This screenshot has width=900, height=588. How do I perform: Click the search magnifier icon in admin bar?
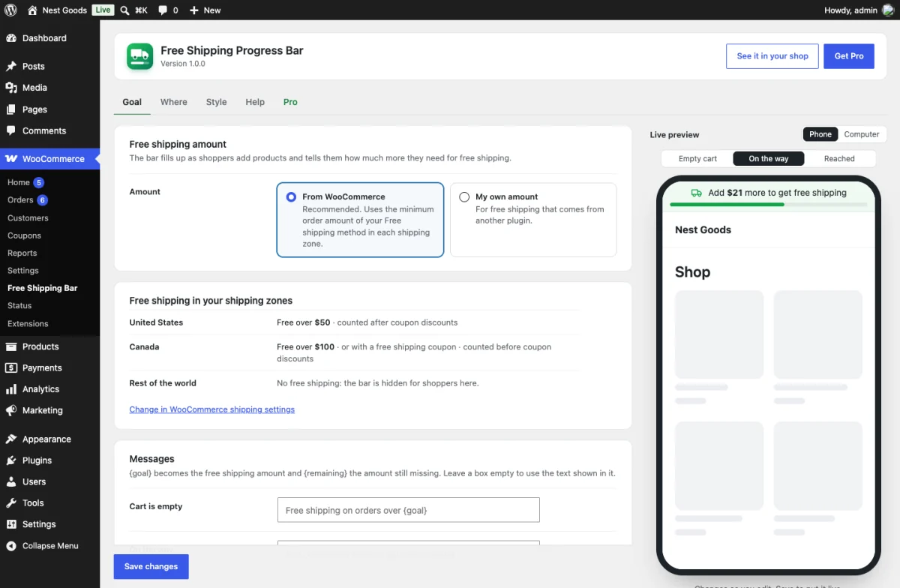[124, 10]
